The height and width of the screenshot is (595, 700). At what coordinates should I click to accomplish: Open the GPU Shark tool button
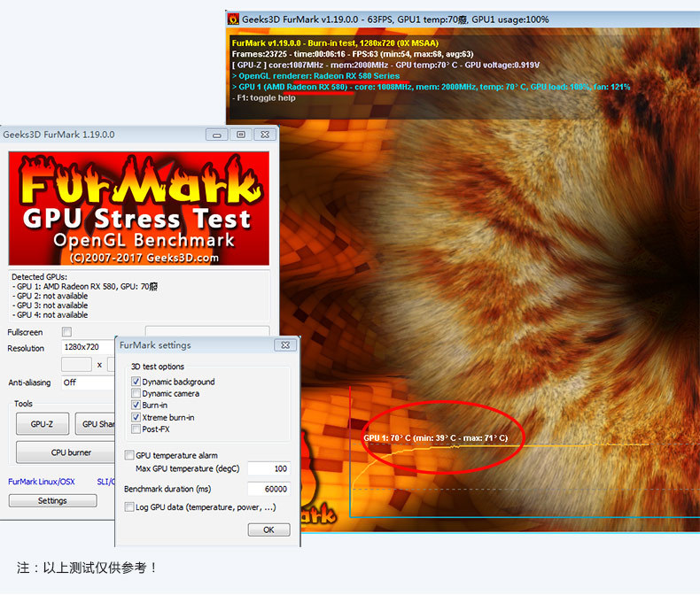point(95,424)
